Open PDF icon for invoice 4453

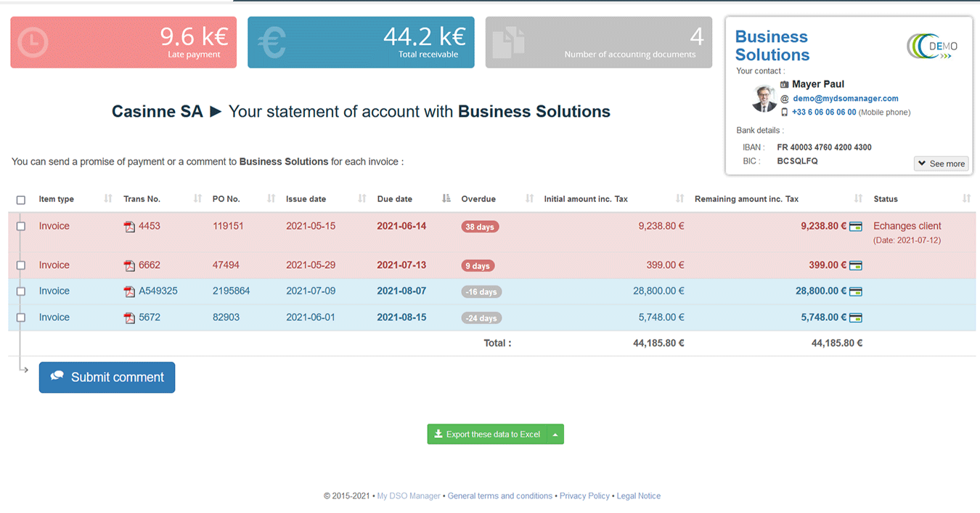[129, 227]
